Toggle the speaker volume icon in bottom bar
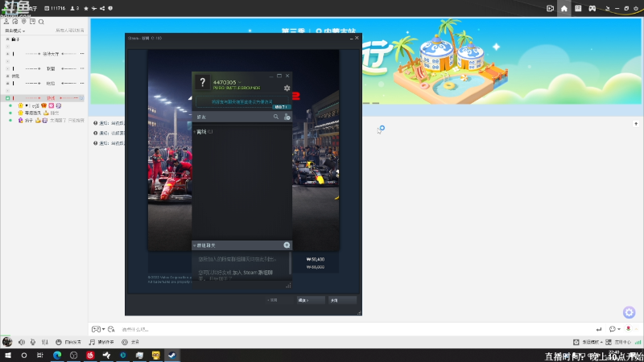The height and width of the screenshot is (362, 644). tap(22, 342)
